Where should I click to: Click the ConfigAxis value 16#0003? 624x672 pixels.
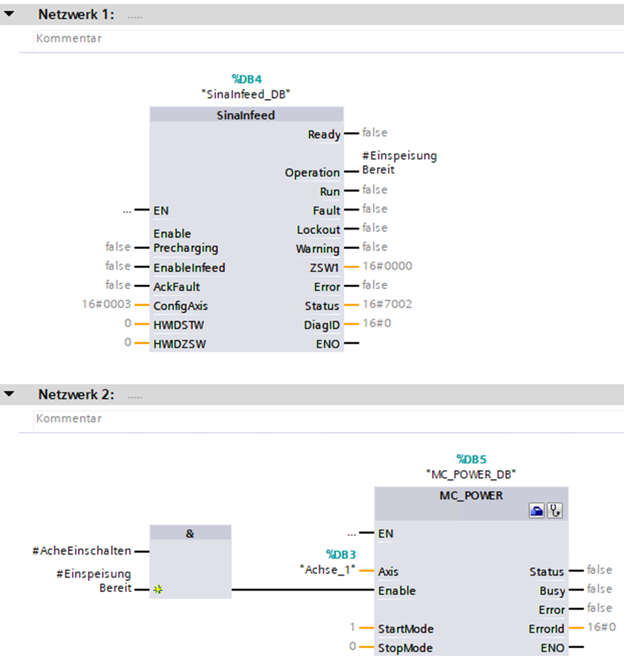pyautogui.click(x=104, y=304)
